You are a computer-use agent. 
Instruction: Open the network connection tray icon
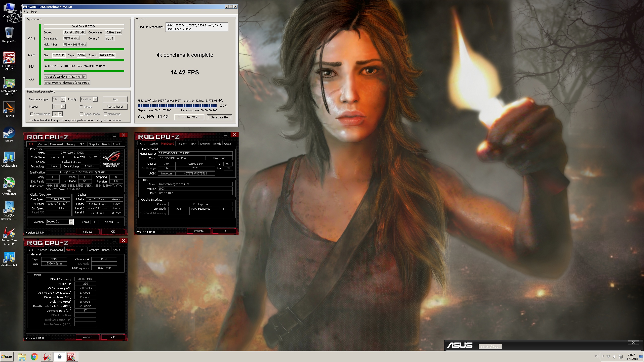[621, 357]
